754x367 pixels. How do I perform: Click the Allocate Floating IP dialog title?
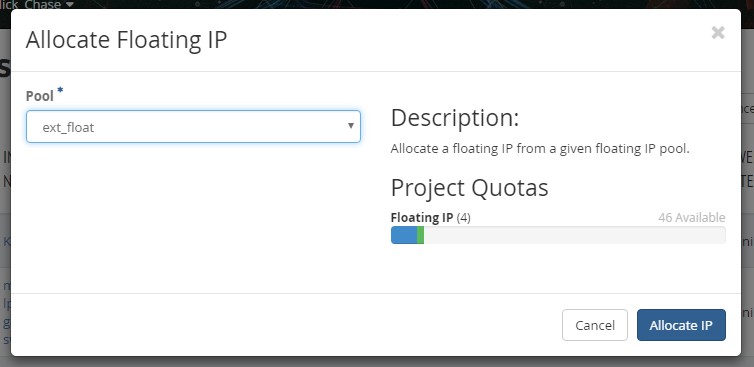(x=126, y=40)
